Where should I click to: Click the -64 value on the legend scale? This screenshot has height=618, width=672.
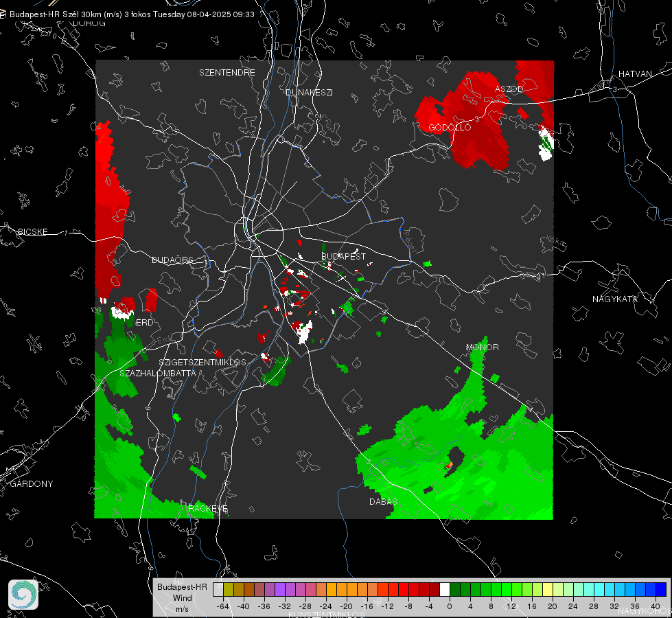(x=223, y=606)
